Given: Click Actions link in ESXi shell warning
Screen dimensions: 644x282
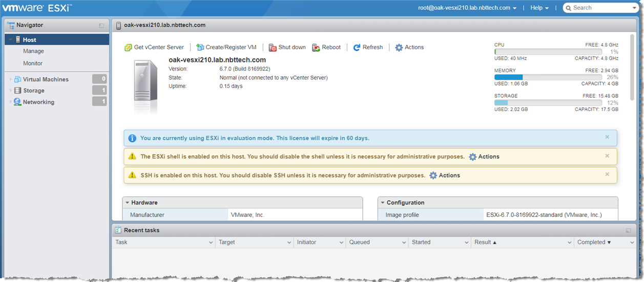Looking at the screenshot, I should click(489, 157).
